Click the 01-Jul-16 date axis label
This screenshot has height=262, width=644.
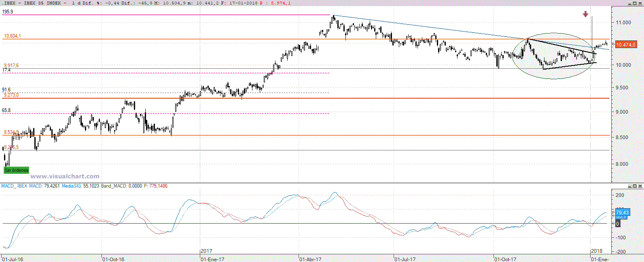coord(13,259)
